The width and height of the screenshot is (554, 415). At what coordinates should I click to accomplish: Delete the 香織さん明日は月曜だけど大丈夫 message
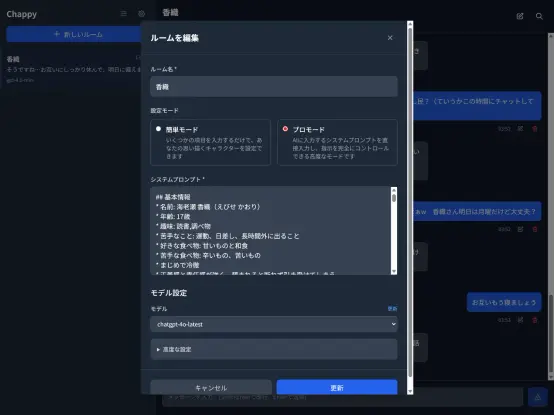(535, 229)
